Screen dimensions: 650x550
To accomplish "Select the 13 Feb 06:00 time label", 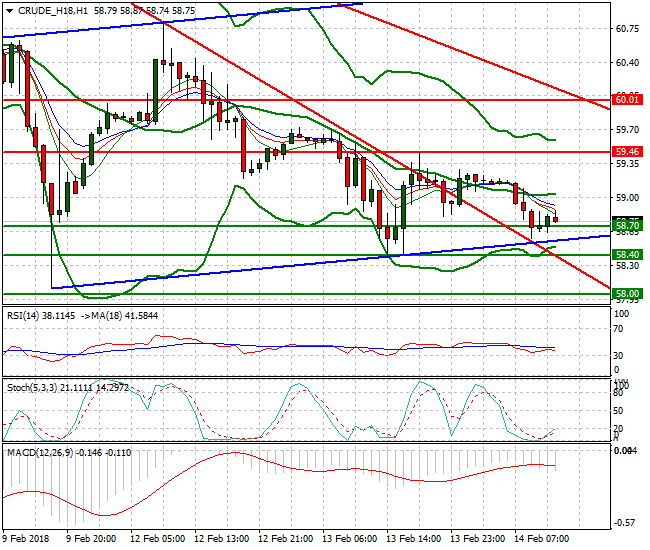I will pyautogui.click(x=349, y=539).
